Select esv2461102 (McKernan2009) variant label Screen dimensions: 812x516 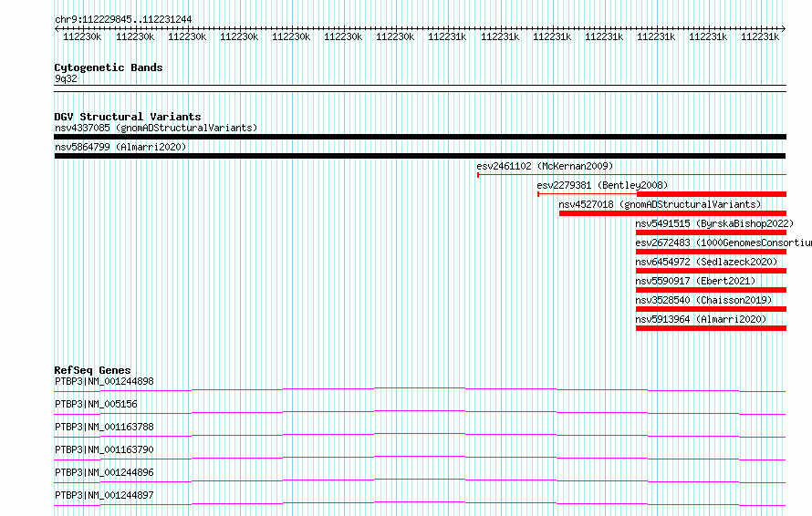(545, 166)
